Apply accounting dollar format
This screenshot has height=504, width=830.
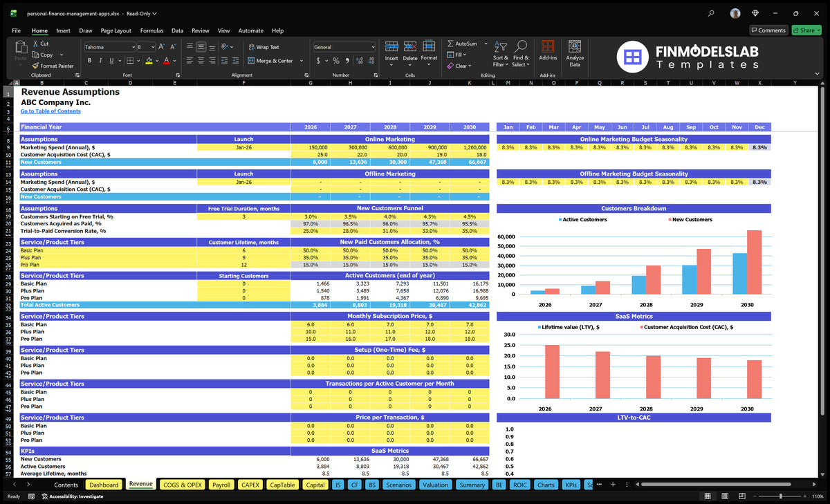coord(318,61)
